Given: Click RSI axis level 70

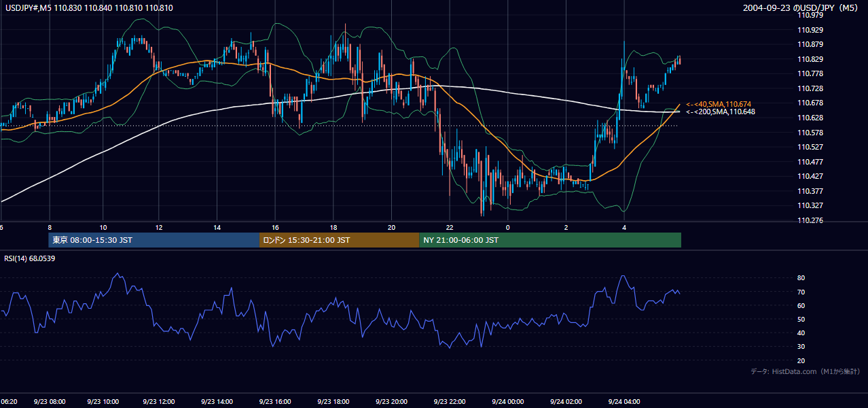Looking at the screenshot, I should pyautogui.click(x=801, y=292).
